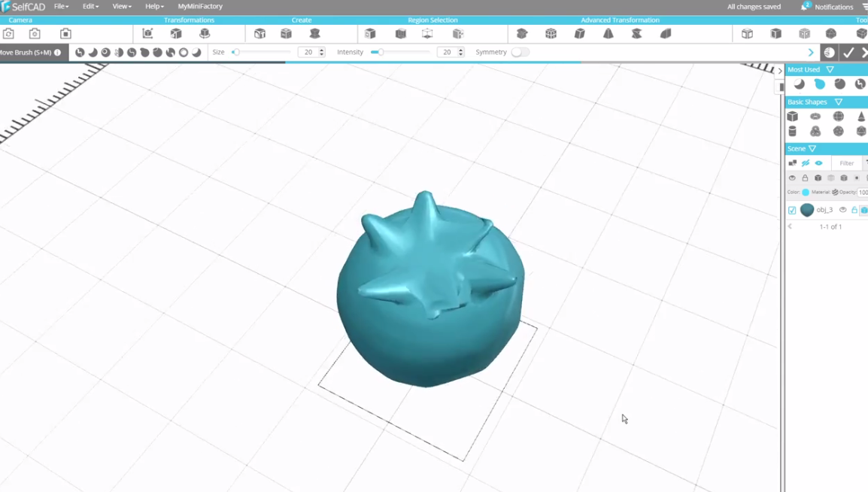
Task: Confirm sculpting with the checkmark button
Action: [848, 53]
